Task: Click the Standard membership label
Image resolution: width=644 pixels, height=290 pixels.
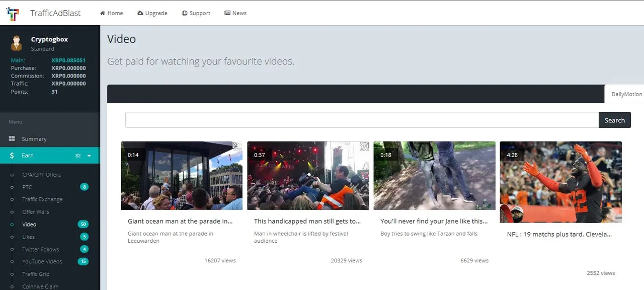Action: click(x=43, y=49)
